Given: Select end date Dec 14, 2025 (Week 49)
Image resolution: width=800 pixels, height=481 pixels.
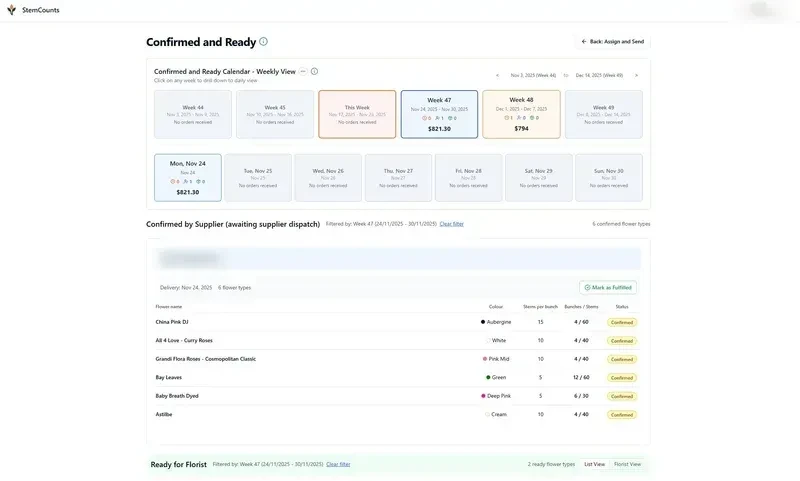Looking at the screenshot, I should point(599,75).
